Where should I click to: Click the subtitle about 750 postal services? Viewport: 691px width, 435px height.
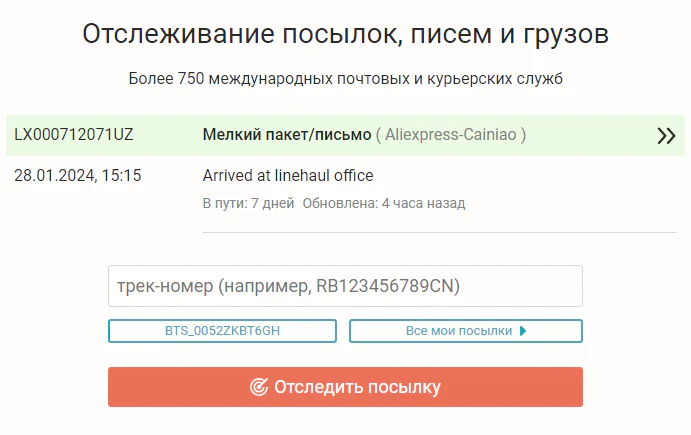(x=345, y=78)
